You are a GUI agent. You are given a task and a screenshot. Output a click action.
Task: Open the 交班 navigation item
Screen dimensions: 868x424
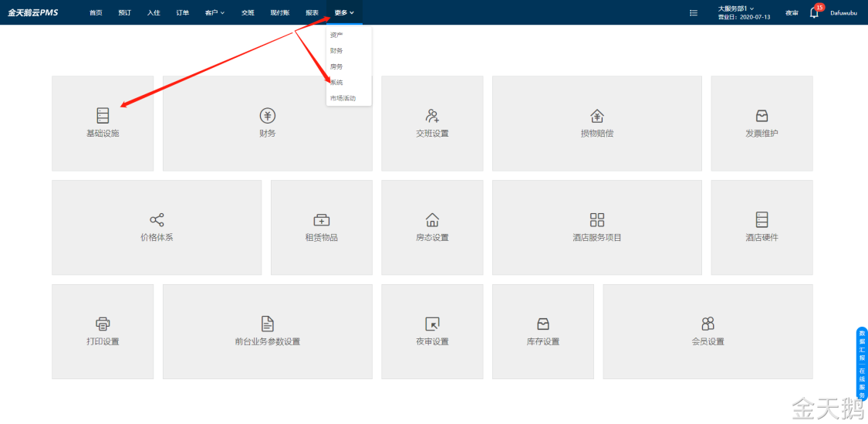click(248, 12)
